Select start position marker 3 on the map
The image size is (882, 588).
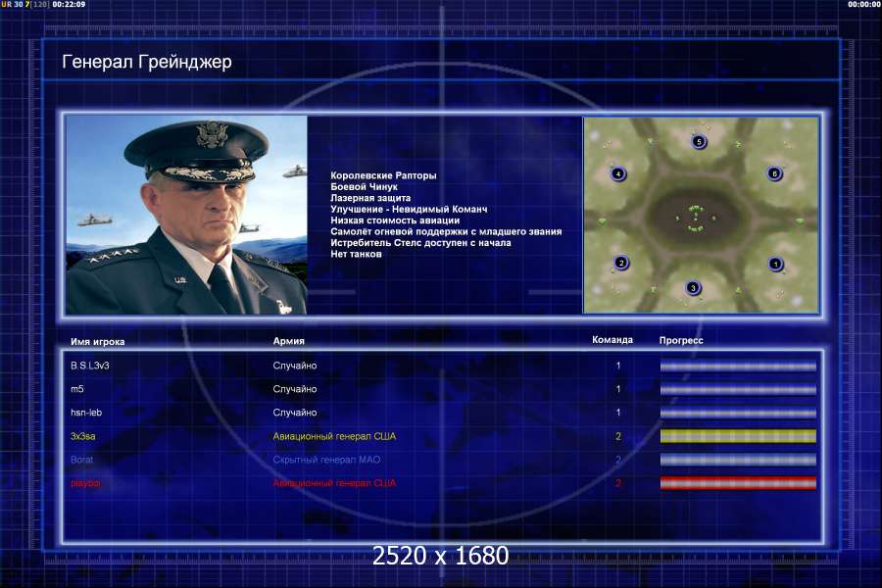coord(693,287)
